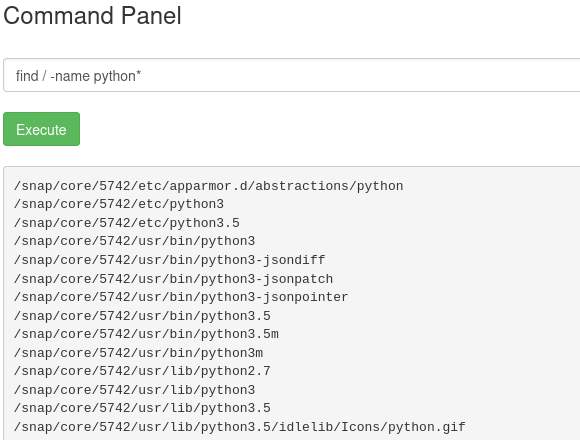Click the /usr/lib/python2.7 output line

click(x=142, y=371)
